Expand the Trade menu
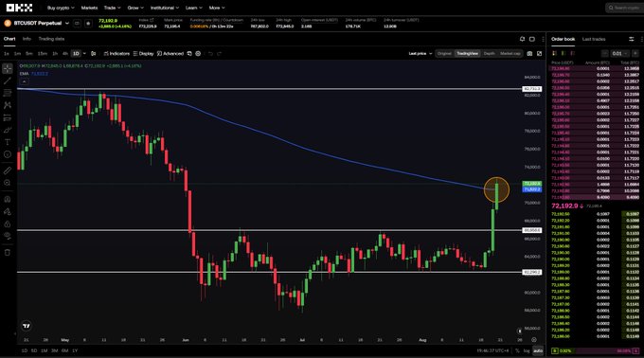Viewport: 644px width, 358px height. pos(112,8)
